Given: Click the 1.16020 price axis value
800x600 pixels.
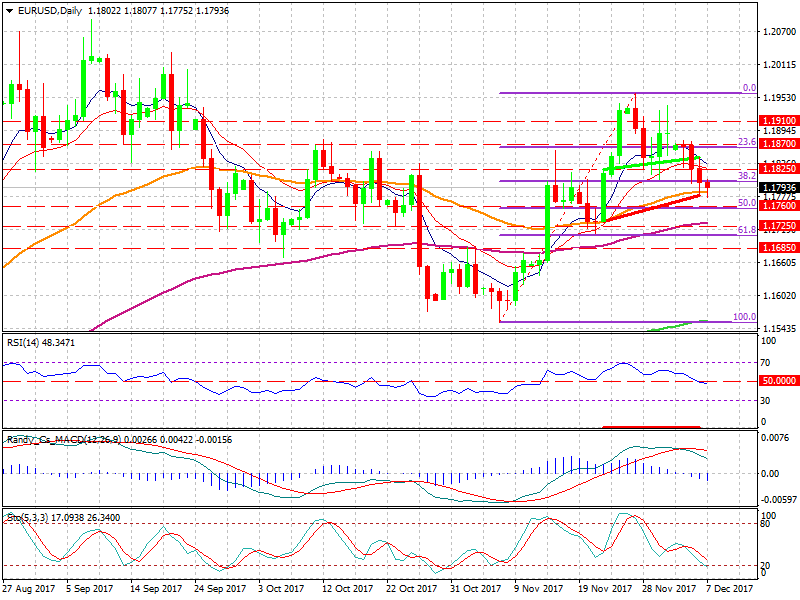Looking at the screenshot, I should pos(780,296).
